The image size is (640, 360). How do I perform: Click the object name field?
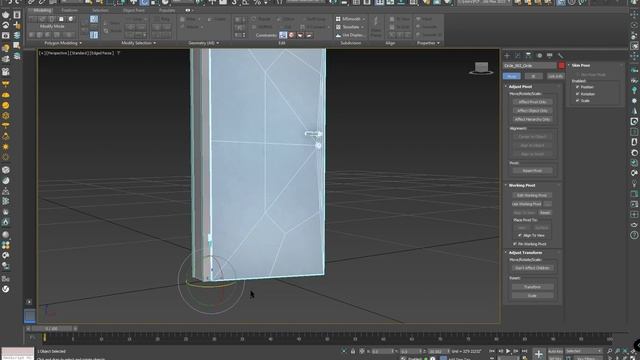(530, 66)
